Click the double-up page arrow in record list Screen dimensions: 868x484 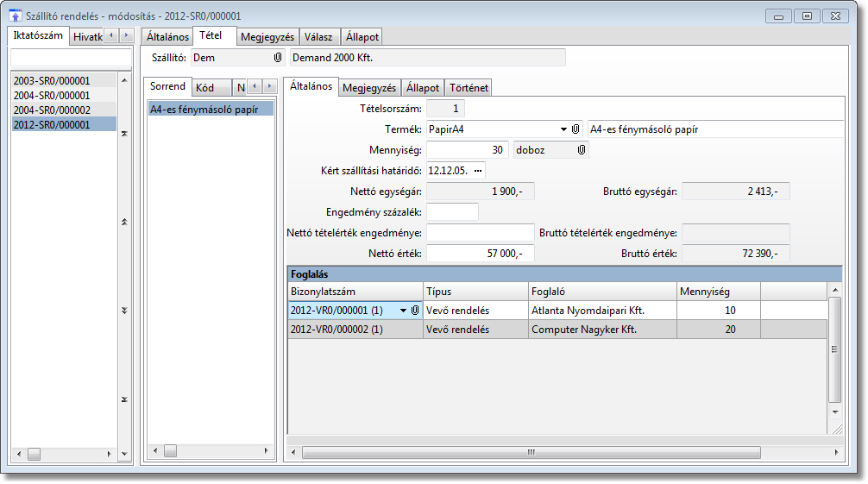[x=124, y=222]
